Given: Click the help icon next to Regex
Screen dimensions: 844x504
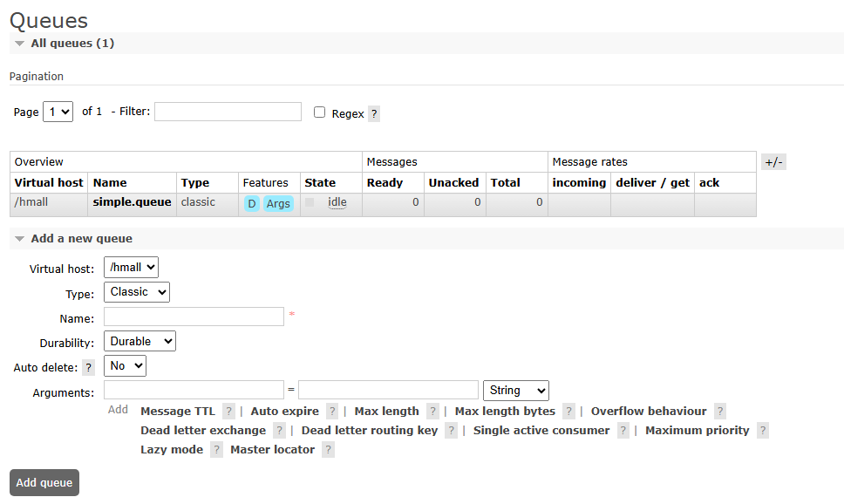Looking at the screenshot, I should pyautogui.click(x=374, y=113).
